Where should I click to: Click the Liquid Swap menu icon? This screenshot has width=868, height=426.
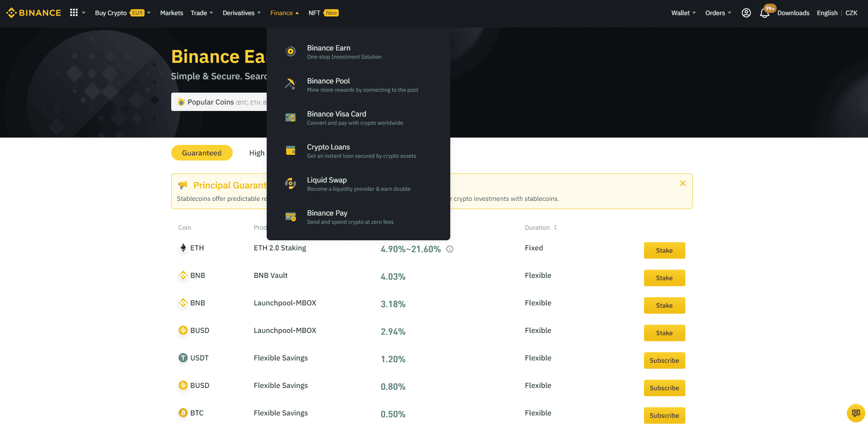tap(290, 183)
